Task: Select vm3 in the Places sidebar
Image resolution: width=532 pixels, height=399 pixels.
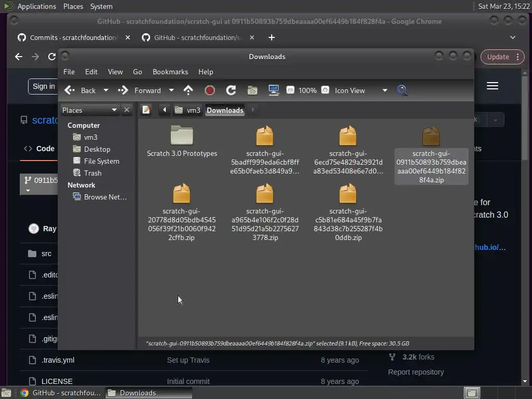Action: pos(85,137)
